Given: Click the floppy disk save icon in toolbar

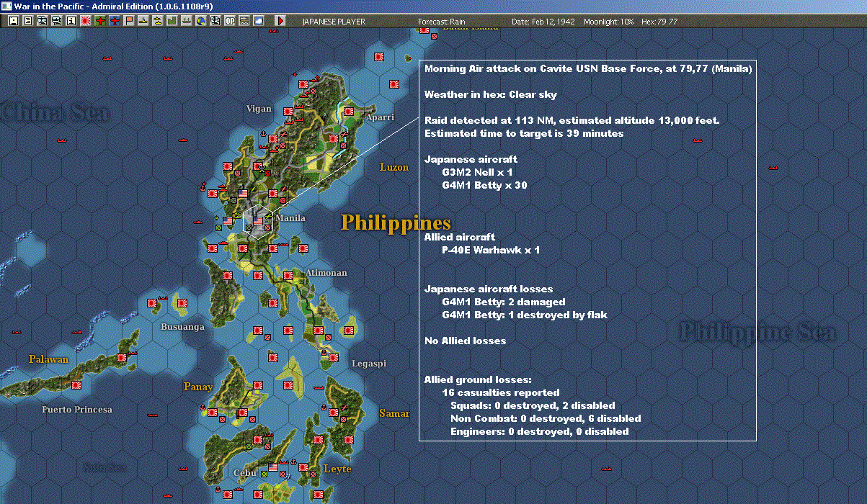Looking at the screenshot, I should [14, 22].
